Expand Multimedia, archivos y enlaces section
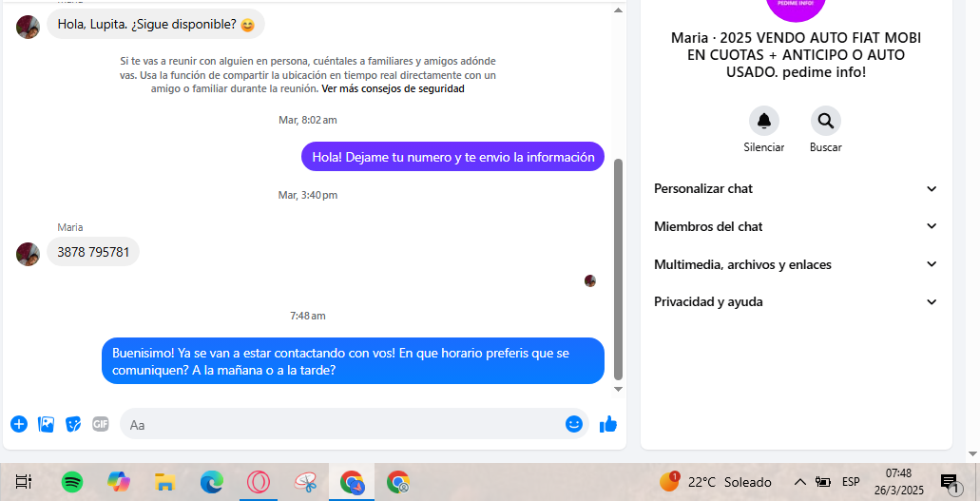 point(796,264)
